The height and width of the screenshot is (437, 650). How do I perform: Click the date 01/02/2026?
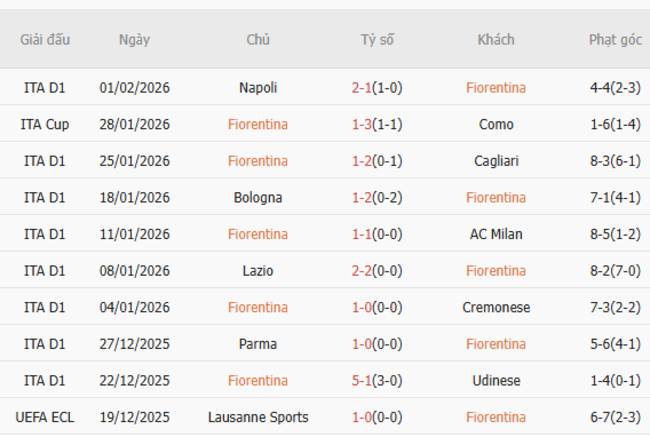134,88
